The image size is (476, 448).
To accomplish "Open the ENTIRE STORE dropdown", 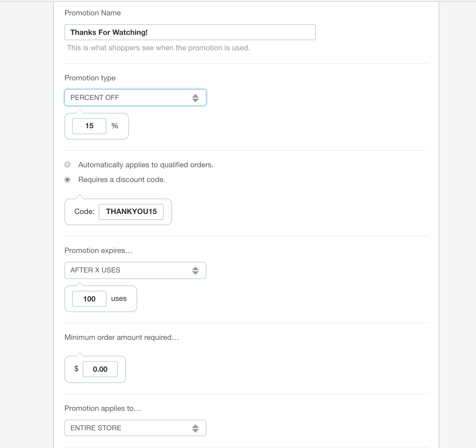I will (x=135, y=428).
